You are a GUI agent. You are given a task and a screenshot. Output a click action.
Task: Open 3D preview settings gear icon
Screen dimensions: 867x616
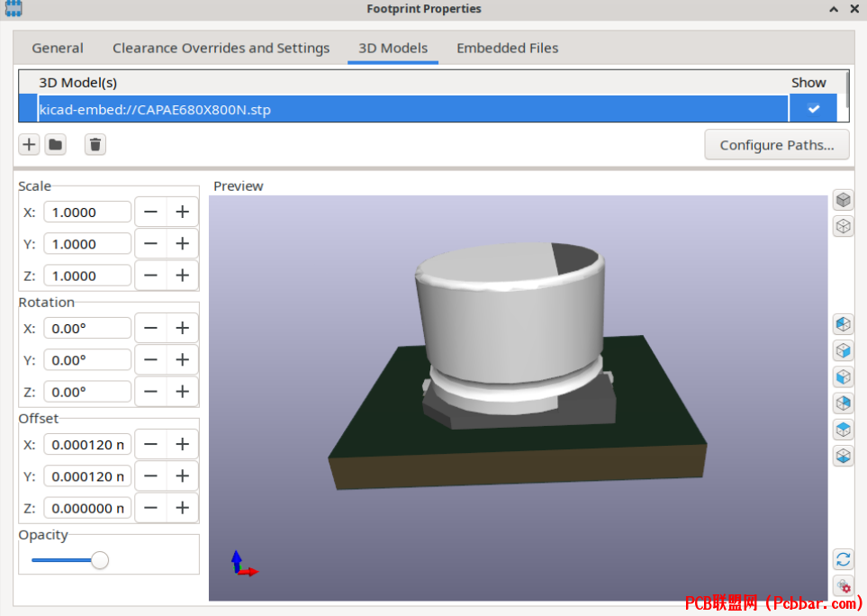point(843,586)
